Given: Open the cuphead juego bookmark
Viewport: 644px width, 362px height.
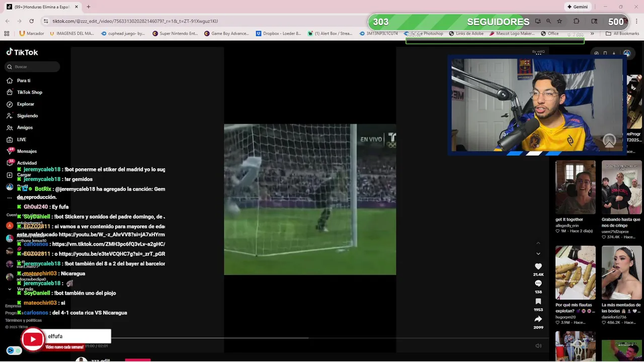Looking at the screenshot, I should coord(123,34).
